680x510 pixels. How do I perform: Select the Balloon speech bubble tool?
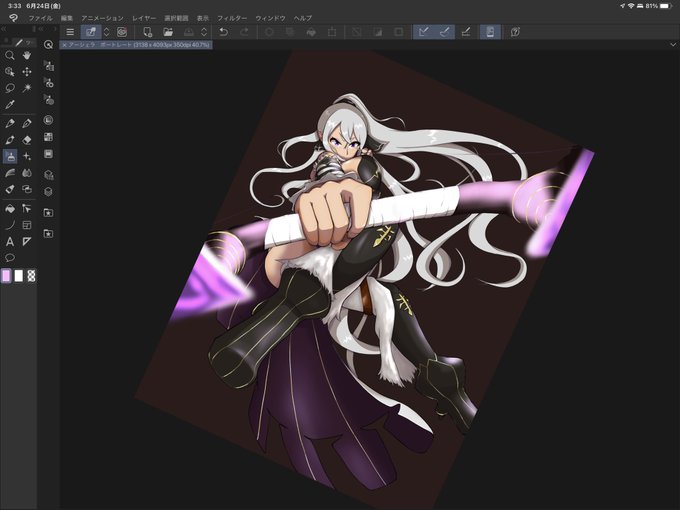[10, 258]
